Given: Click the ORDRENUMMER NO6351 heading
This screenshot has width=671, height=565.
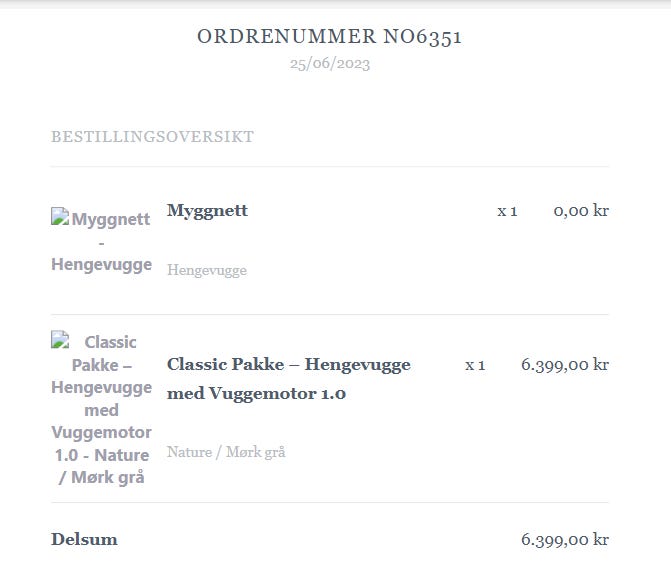Looking at the screenshot, I should pyautogui.click(x=329, y=37).
